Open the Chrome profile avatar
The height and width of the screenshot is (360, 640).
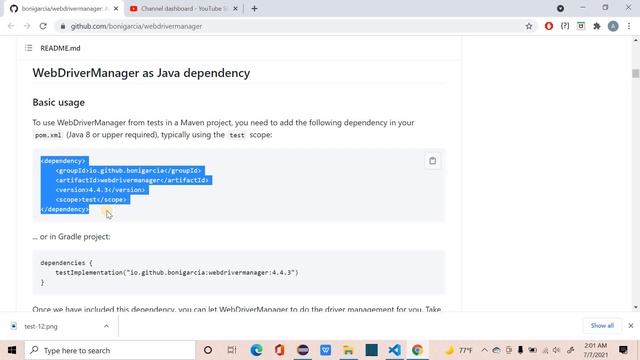click(613, 26)
